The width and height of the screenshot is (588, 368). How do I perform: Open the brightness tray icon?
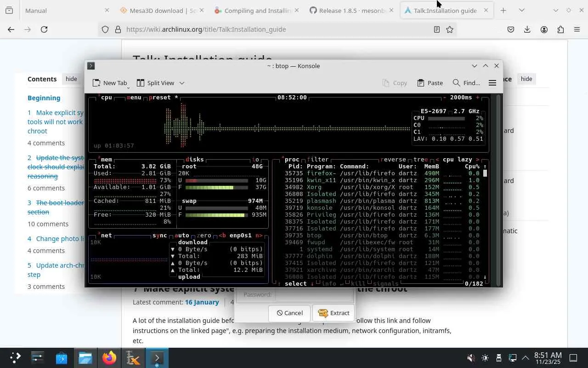click(485, 358)
